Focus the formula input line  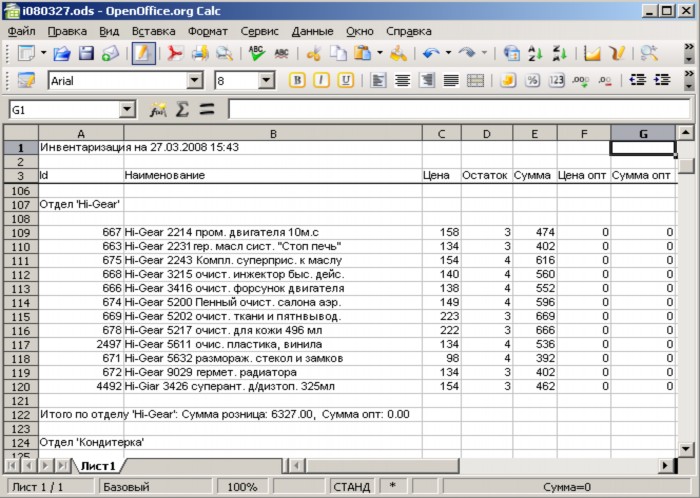459,110
